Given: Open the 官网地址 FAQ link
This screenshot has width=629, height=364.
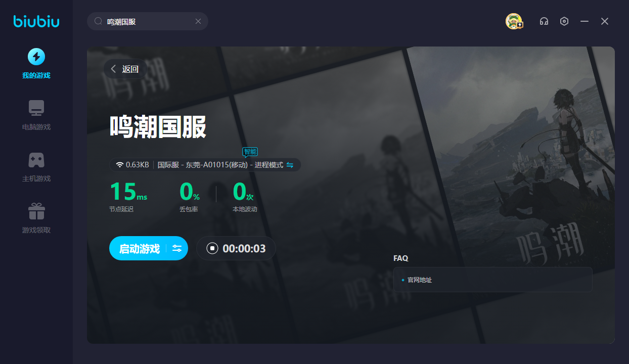Looking at the screenshot, I should 420,280.
